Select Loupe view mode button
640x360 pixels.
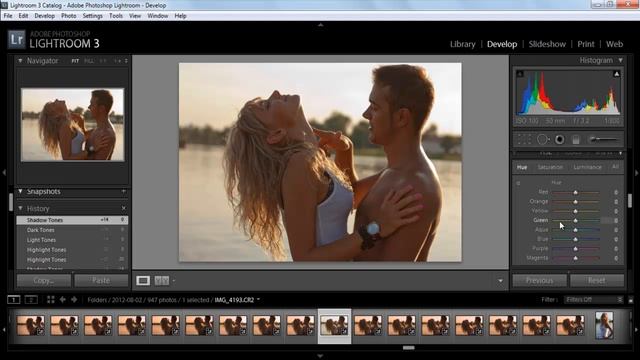[x=143, y=280]
